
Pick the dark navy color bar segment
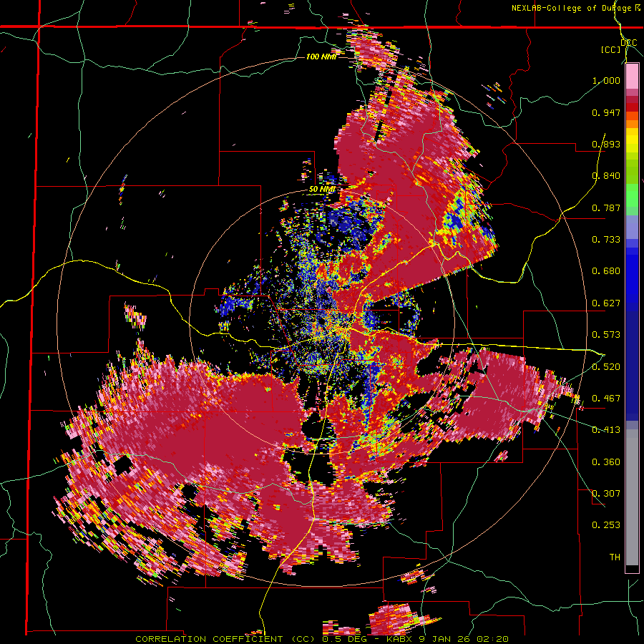632,365
